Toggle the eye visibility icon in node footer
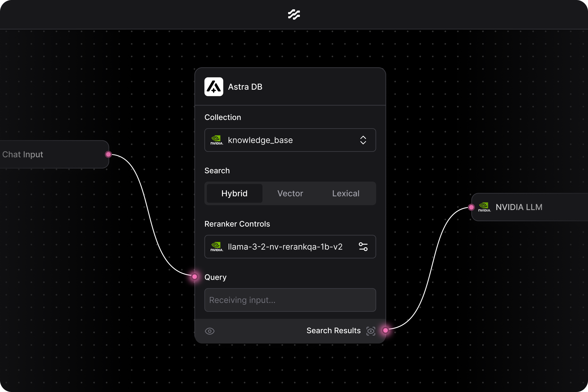The height and width of the screenshot is (392, 588). pos(209,331)
